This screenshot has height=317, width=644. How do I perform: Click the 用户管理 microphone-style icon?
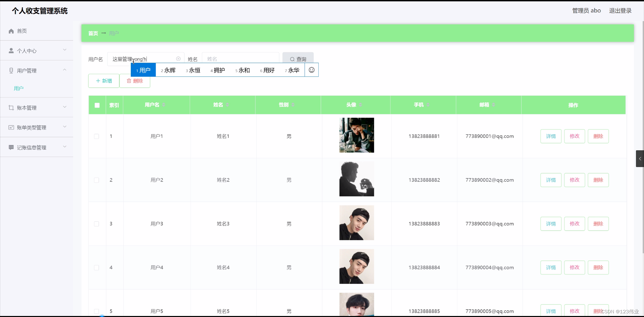[x=11, y=70]
